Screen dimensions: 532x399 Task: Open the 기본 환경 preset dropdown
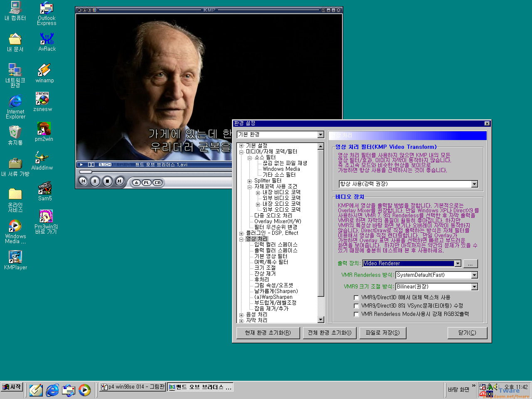tap(320, 135)
